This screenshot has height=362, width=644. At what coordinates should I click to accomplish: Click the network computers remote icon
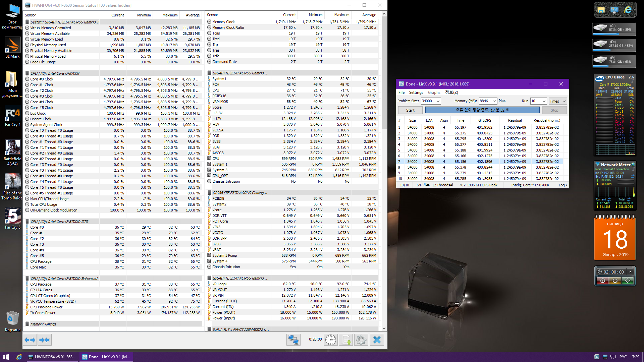pos(293,340)
